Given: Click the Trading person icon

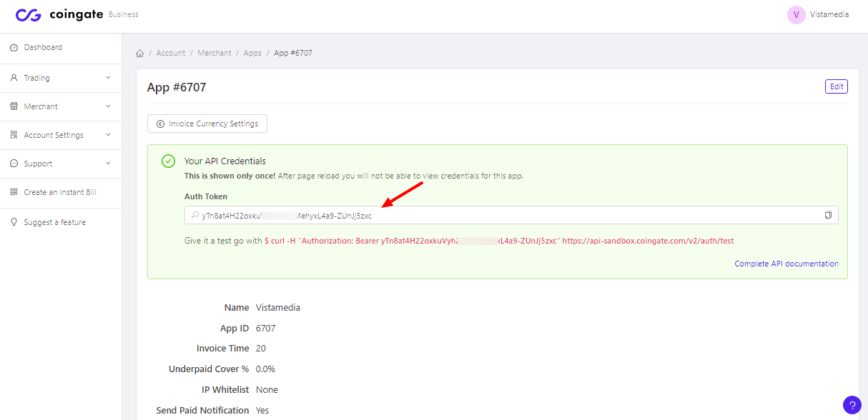Looking at the screenshot, I should 14,78.
